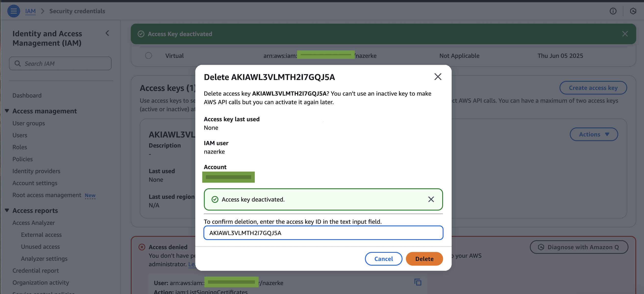
Task: Focus the access key ID confirmation field
Action: click(323, 233)
